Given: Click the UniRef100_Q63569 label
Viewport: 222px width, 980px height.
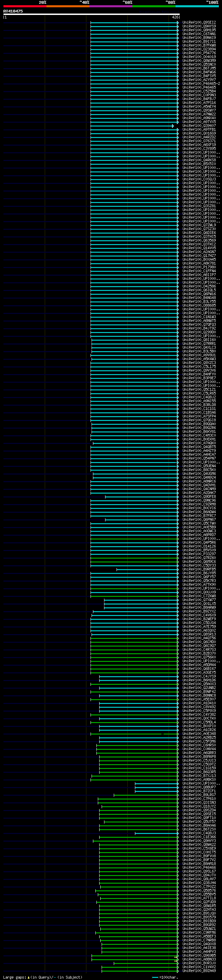Looking at the screenshot, I should tap(199, 241).
